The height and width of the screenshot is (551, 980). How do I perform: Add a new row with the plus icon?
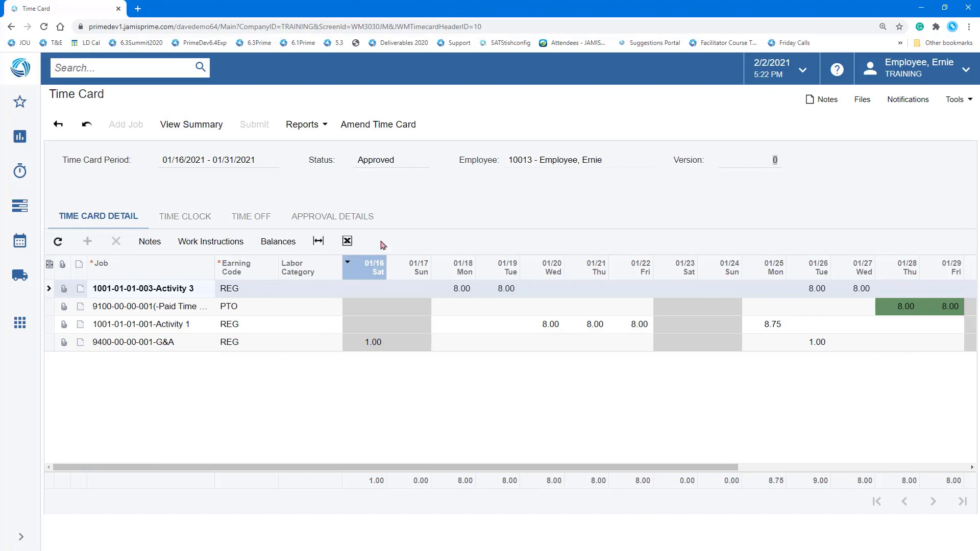[x=87, y=241]
